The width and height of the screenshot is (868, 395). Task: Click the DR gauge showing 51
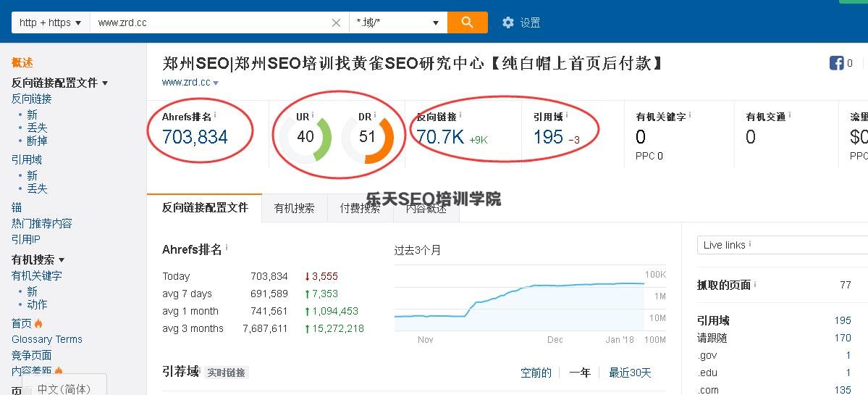368,137
